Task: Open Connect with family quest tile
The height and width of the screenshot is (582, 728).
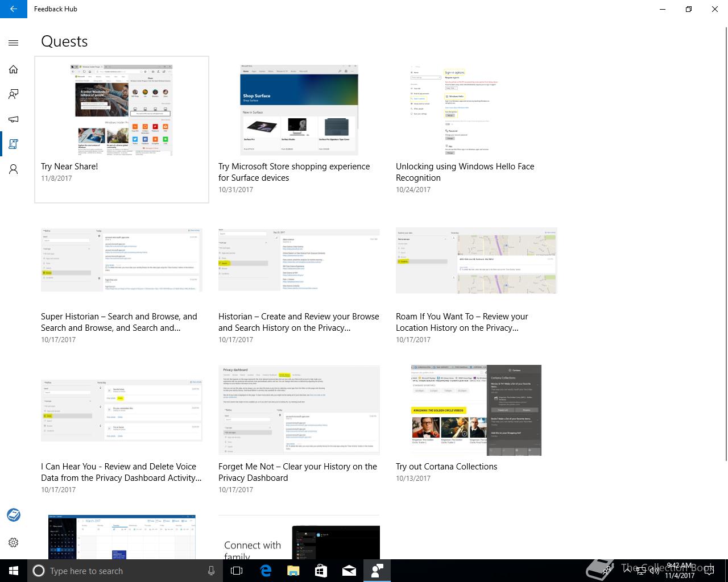Action: coord(299,537)
